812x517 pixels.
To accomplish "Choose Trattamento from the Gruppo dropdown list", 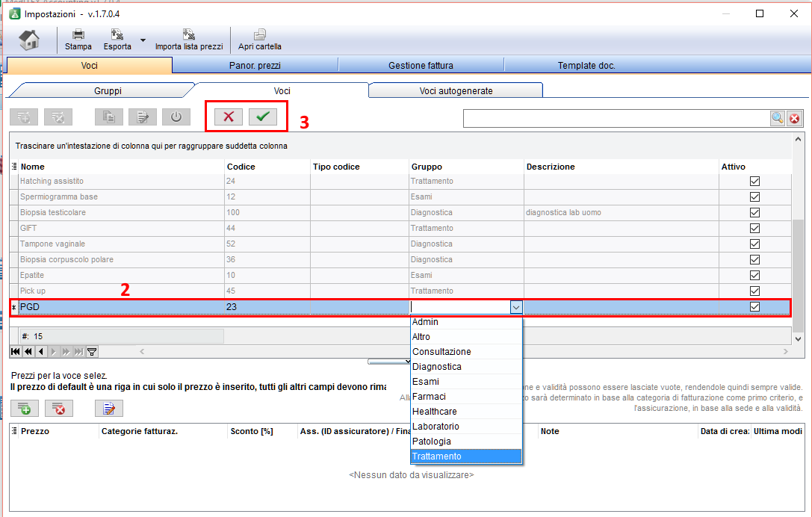I will pos(466,456).
